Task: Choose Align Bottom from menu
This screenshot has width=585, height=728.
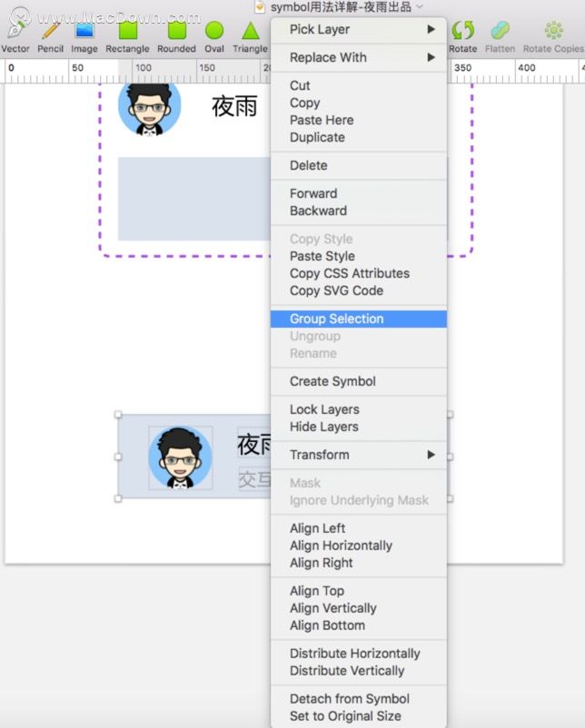Action: pyautogui.click(x=359, y=625)
